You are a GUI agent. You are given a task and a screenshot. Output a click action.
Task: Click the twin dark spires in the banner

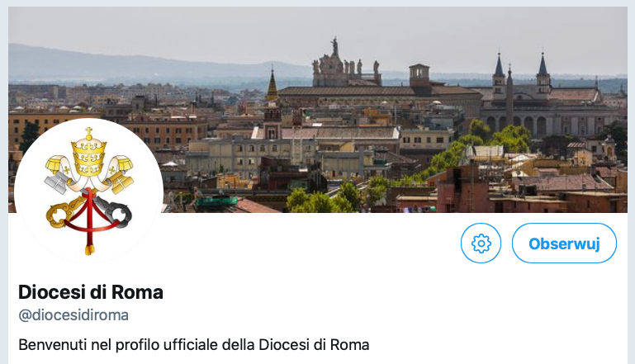point(520,70)
